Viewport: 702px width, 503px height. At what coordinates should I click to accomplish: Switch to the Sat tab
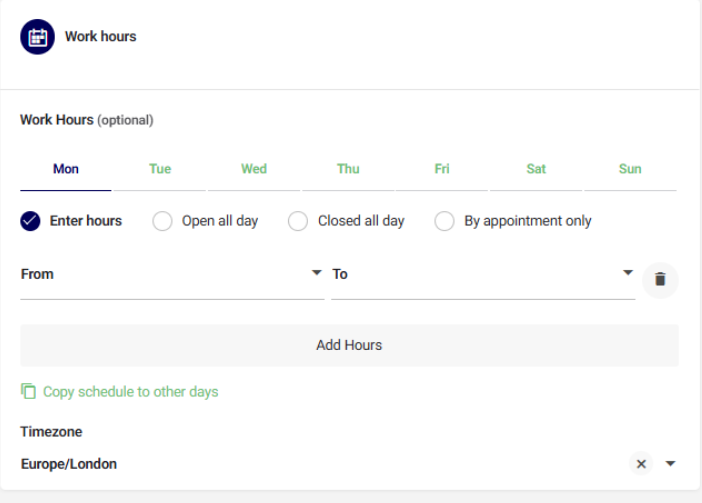[x=536, y=169]
